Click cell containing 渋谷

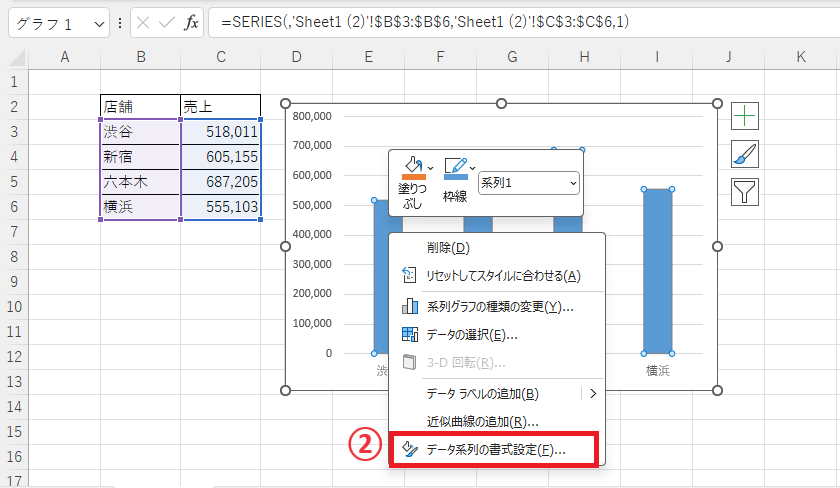140,132
